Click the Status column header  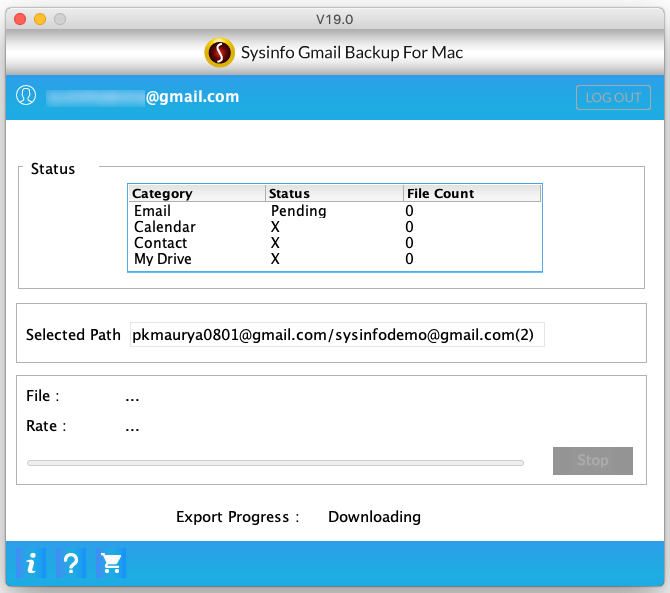[334, 194]
